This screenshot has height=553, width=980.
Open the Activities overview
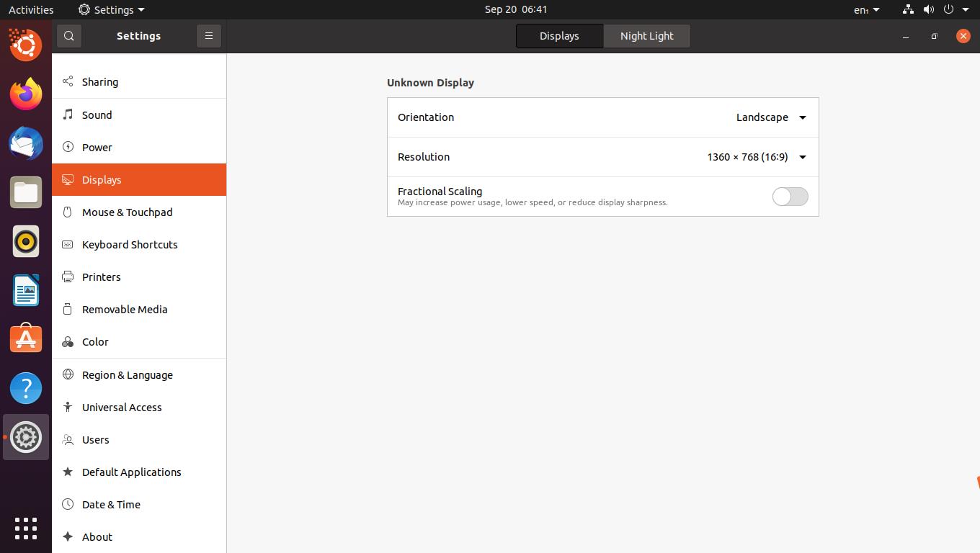pos(31,9)
